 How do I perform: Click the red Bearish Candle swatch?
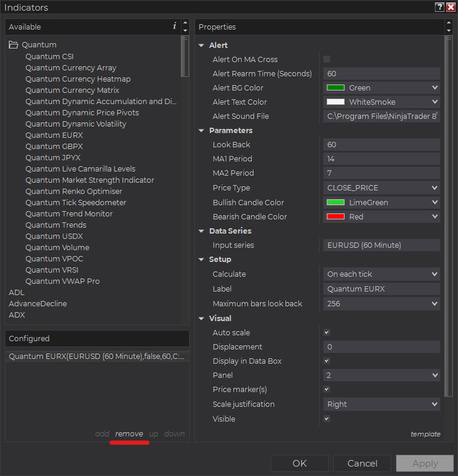click(336, 216)
